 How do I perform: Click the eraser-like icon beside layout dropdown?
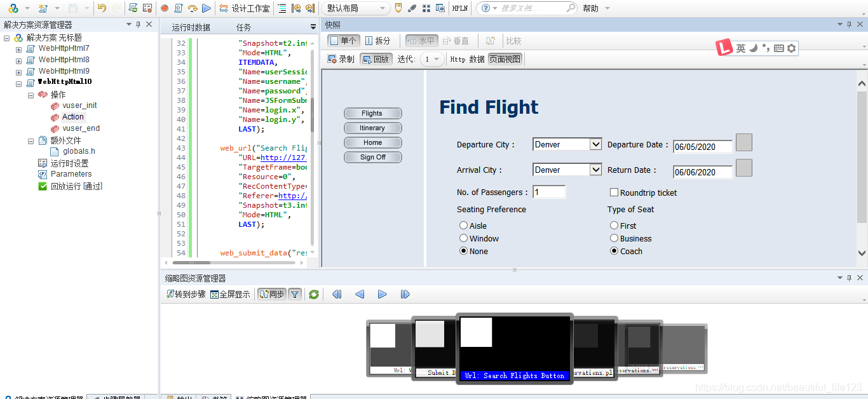(x=412, y=8)
